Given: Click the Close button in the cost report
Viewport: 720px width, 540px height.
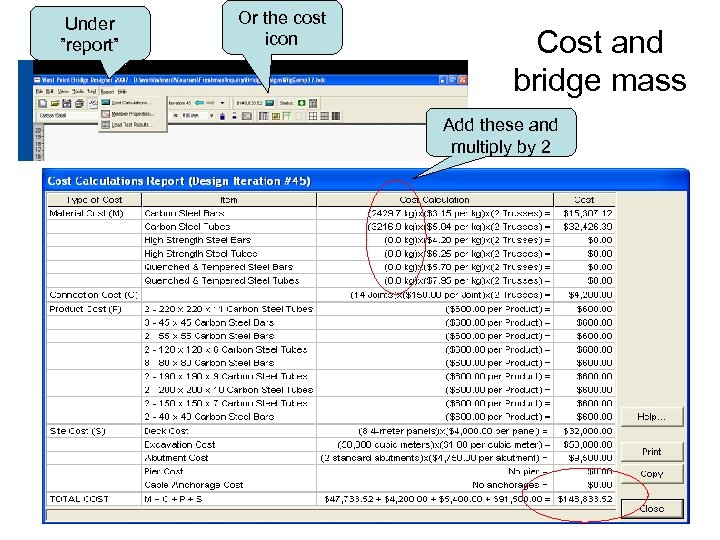Looking at the screenshot, I should pyautogui.click(x=652, y=509).
